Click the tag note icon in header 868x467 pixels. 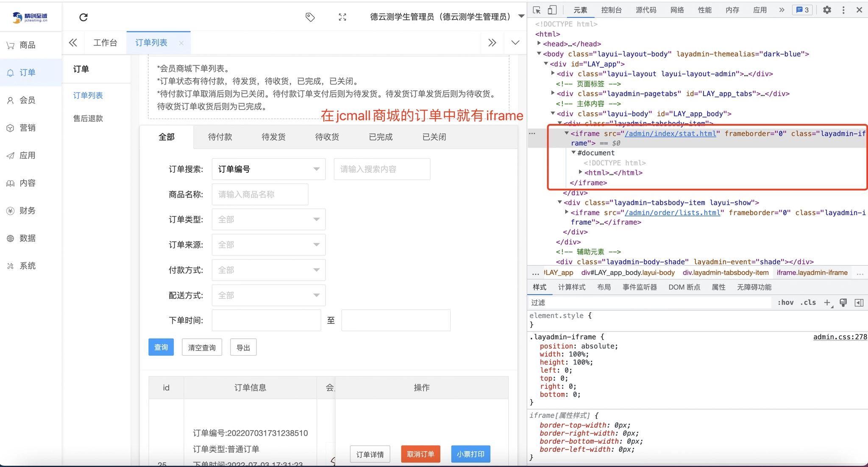(x=310, y=17)
